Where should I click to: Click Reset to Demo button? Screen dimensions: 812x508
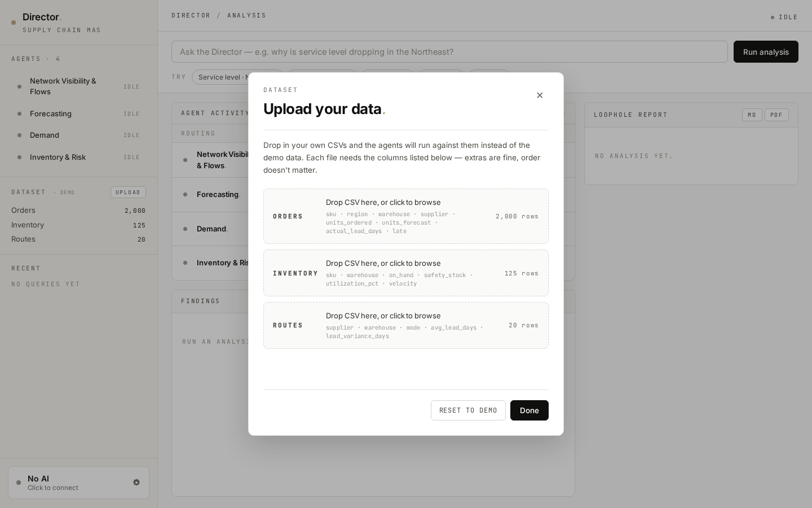pyautogui.click(x=468, y=410)
